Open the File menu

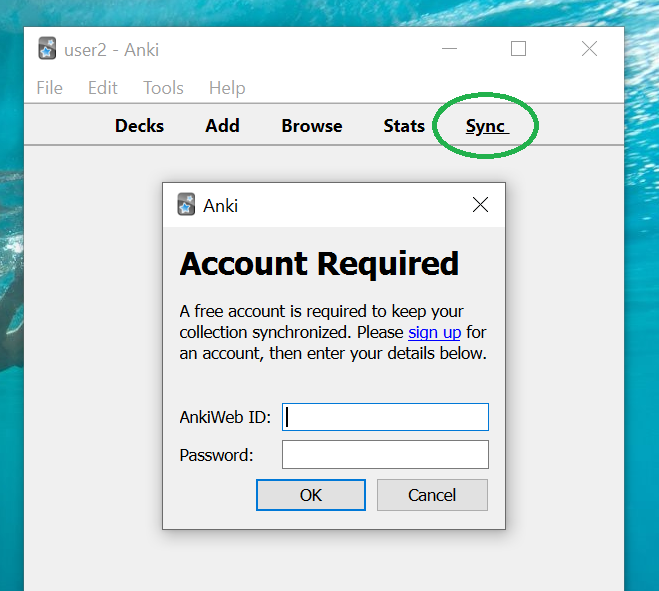tap(49, 88)
